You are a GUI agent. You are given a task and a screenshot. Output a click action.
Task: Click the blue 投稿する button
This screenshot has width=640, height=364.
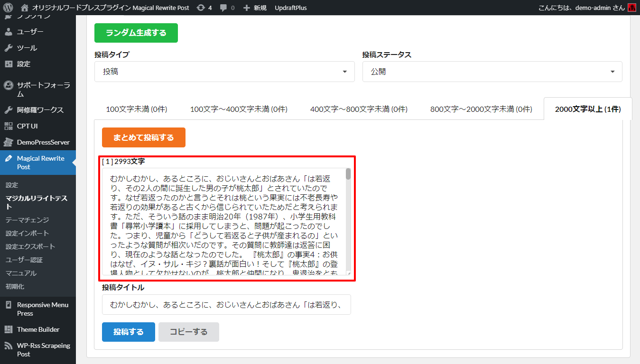pyautogui.click(x=128, y=332)
